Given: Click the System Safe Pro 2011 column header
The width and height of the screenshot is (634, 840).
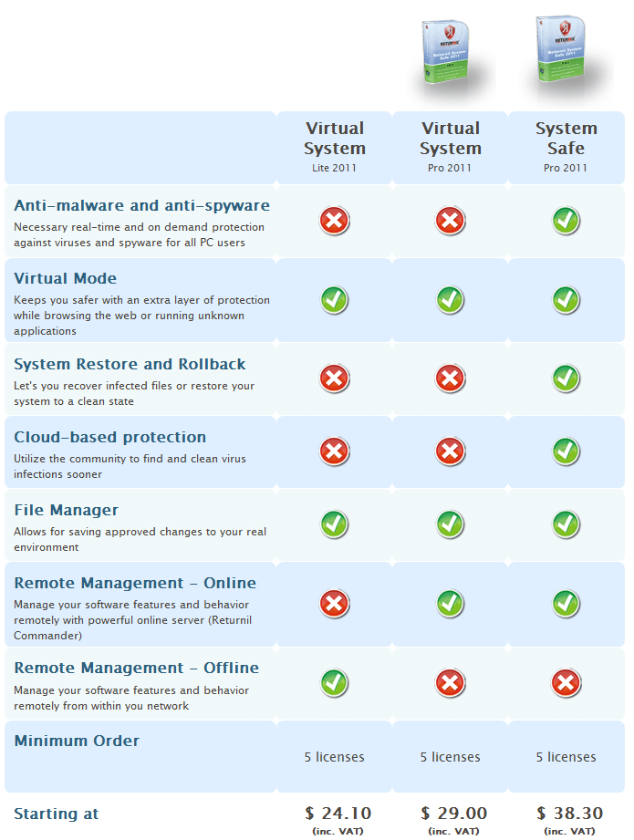Looking at the screenshot, I should (x=566, y=147).
